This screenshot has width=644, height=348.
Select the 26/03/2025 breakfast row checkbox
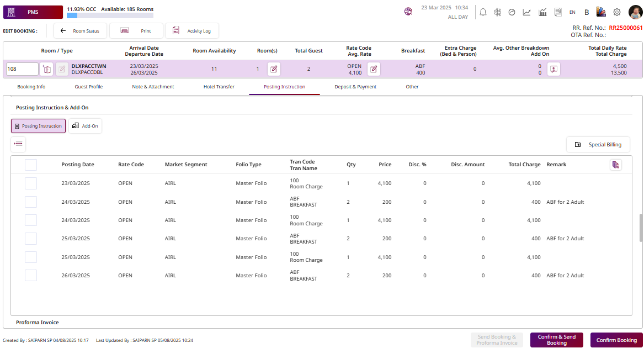(x=31, y=275)
